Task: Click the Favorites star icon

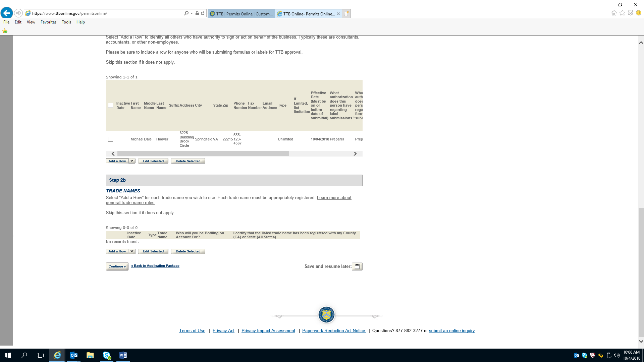Action: tap(622, 13)
